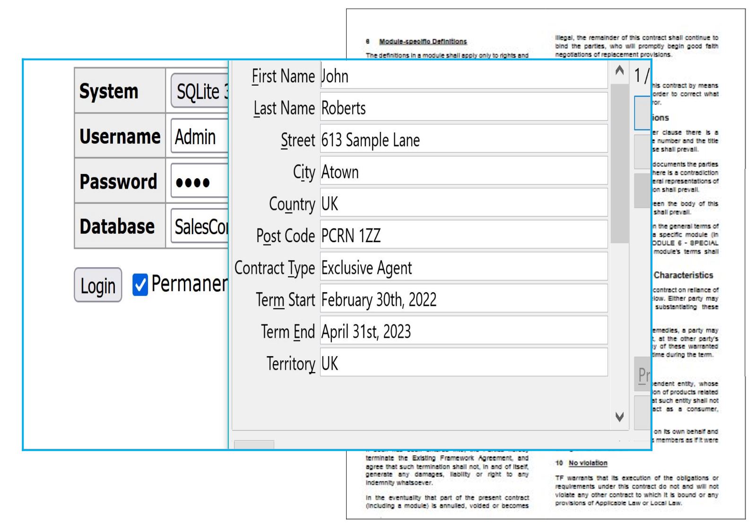This screenshot has width=756, height=532.
Task: Click the Term Start label
Action: [x=286, y=300]
